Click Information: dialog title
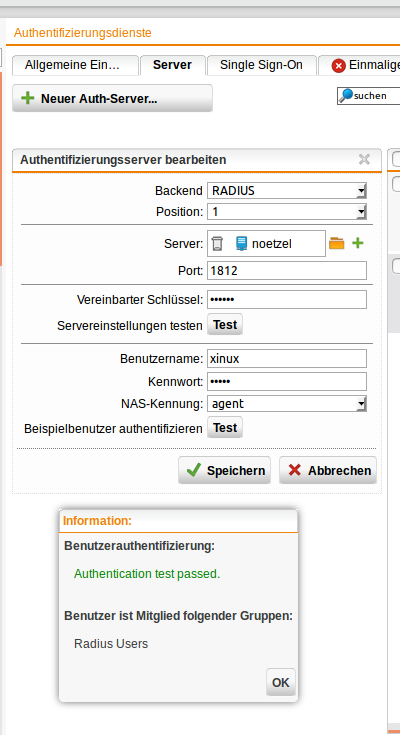Image resolution: width=400 pixels, height=735 pixels. 97,521
